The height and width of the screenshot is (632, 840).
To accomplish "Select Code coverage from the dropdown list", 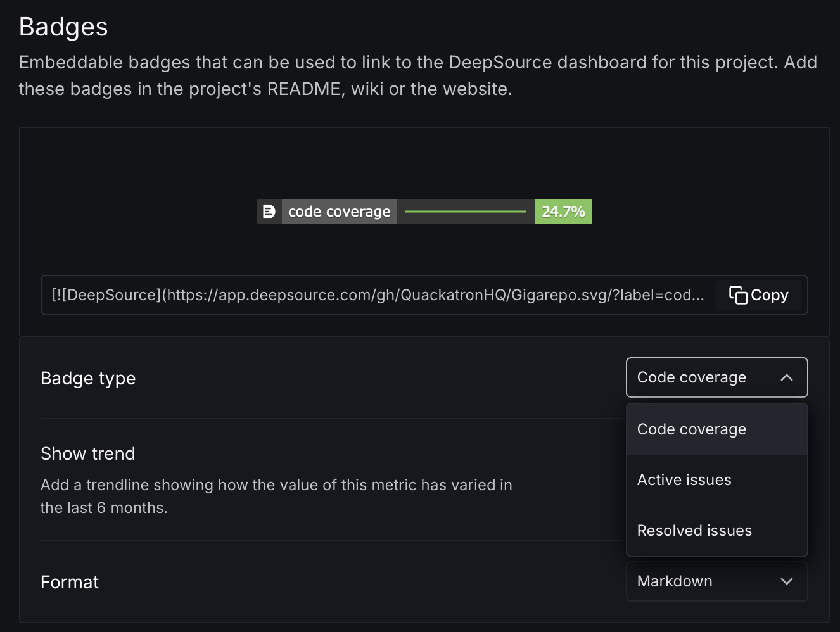I will tap(692, 429).
